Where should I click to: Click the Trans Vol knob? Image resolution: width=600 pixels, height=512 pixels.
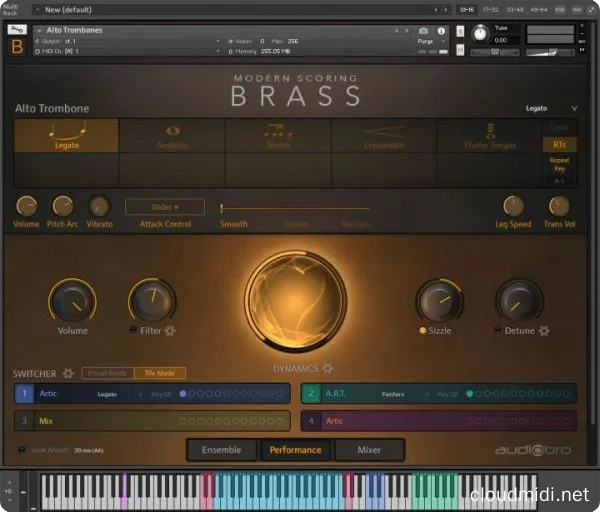[559, 206]
